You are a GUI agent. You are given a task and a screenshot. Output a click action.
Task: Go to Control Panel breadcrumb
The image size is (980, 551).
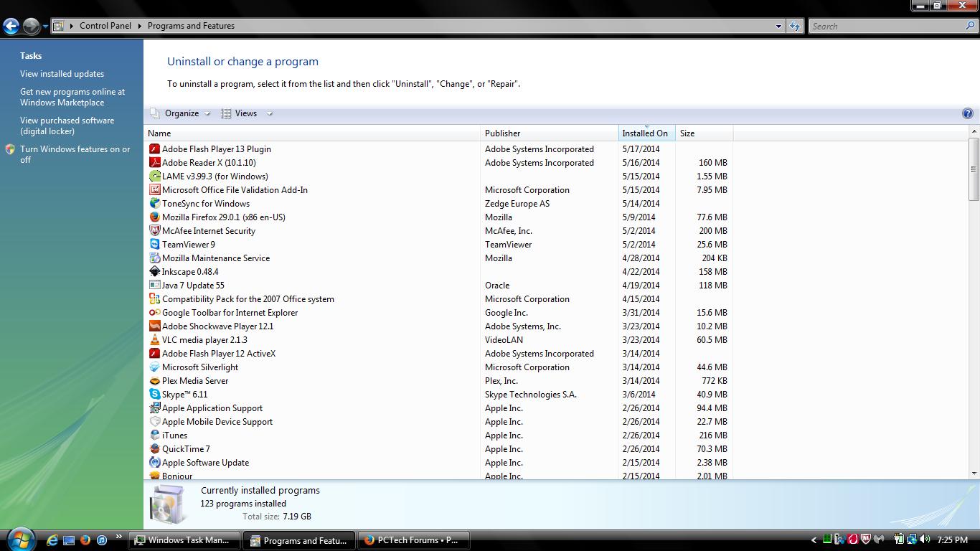pyautogui.click(x=105, y=26)
